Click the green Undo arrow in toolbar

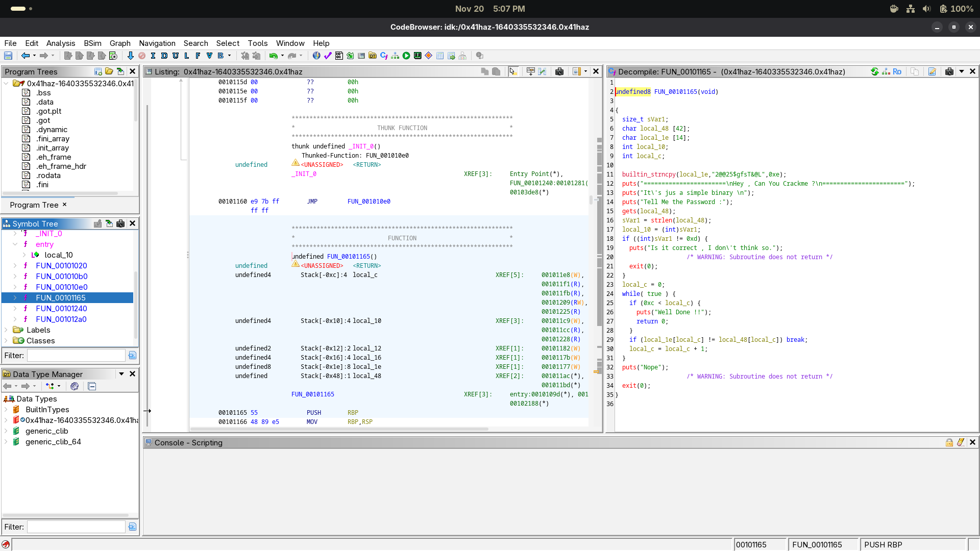click(x=274, y=56)
